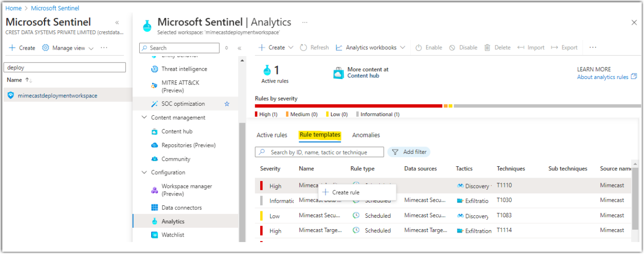Click Disable in the toolbar

click(463, 47)
